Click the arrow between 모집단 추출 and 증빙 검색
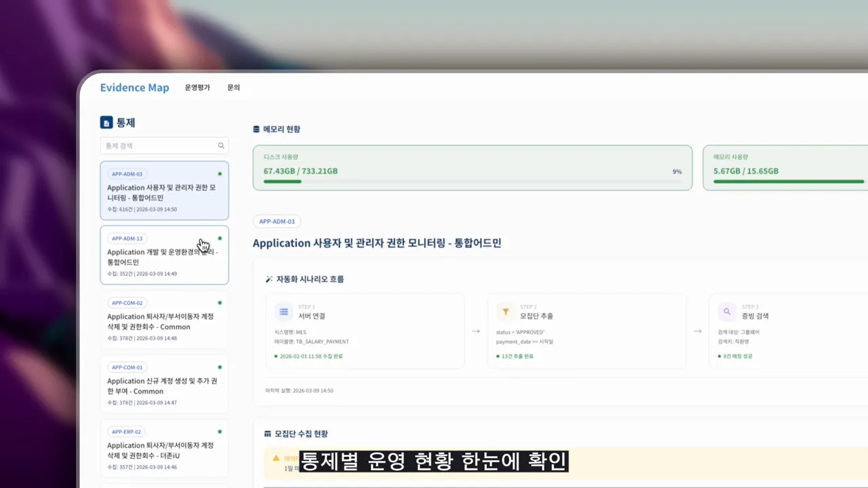868x488 pixels. click(x=697, y=331)
